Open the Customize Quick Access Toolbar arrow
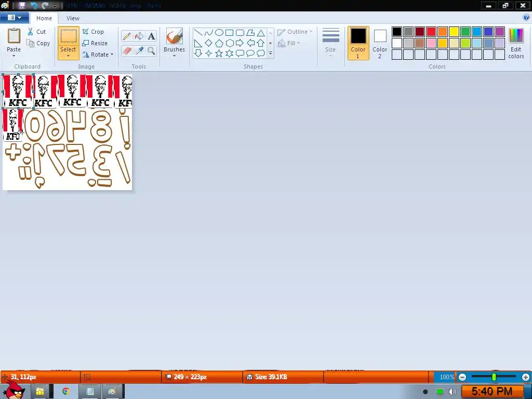The width and height of the screenshot is (532, 399). (x=55, y=6)
